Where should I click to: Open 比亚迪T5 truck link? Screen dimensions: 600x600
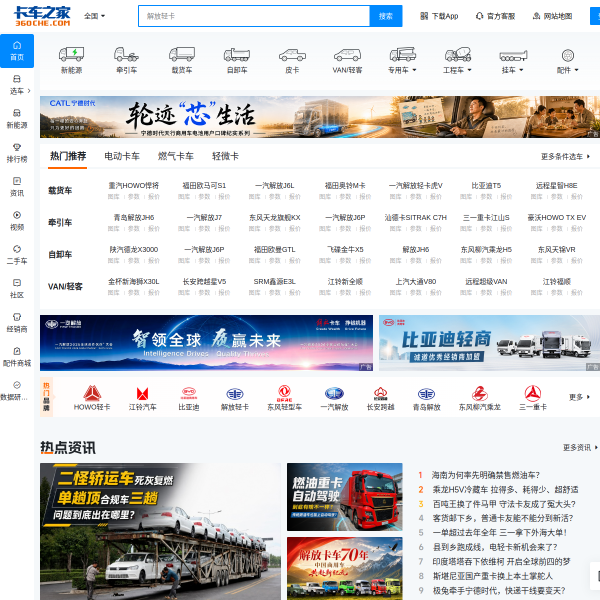point(486,186)
